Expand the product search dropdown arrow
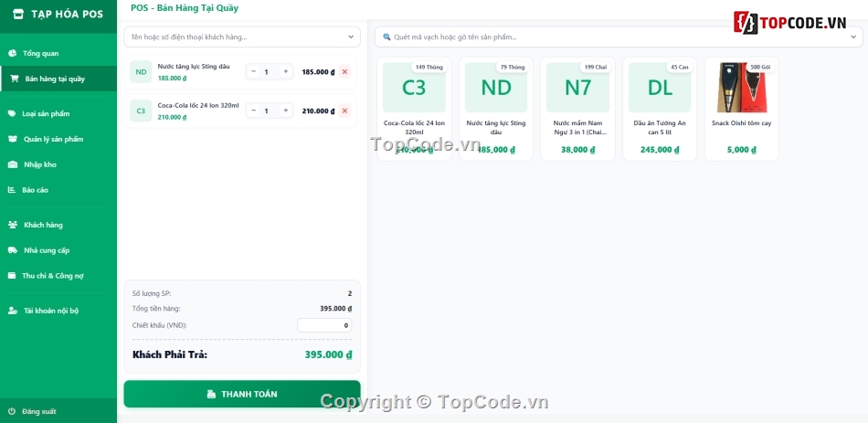The width and height of the screenshot is (868, 423). click(x=853, y=37)
